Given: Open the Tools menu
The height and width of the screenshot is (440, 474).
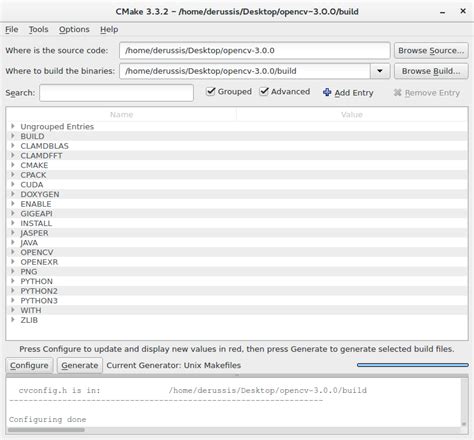Looking at the screenshot, I should pyautogui.click(x=38, y=29).
